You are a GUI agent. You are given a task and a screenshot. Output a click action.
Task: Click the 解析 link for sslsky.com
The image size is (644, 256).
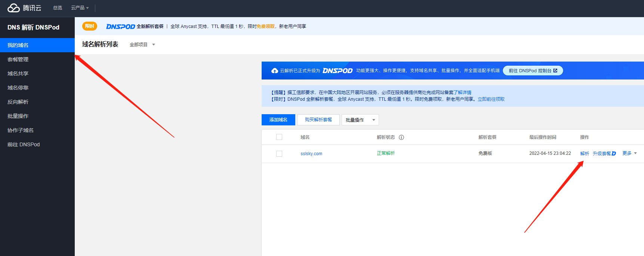(585, 153)
